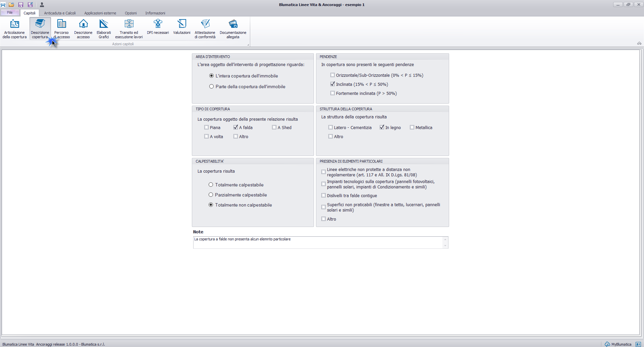Open the File menu

coord(10,13)
